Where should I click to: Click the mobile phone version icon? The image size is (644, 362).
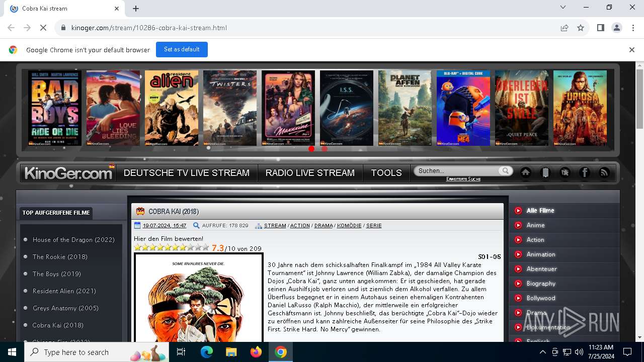tap(545, 172)
